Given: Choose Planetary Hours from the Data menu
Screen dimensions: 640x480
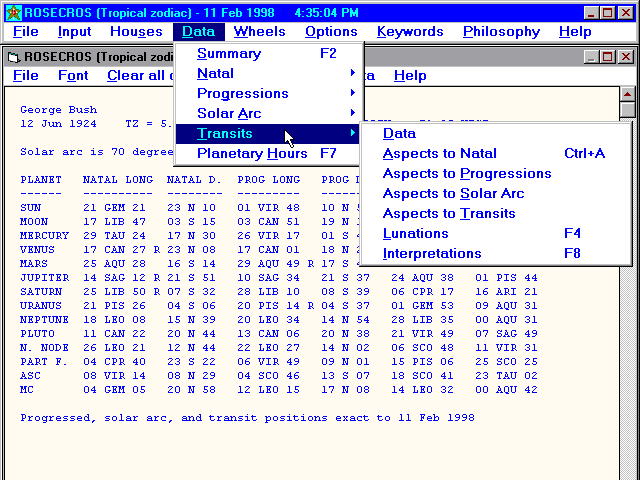Looking at the screenshot, I should [x=252, y=154].
